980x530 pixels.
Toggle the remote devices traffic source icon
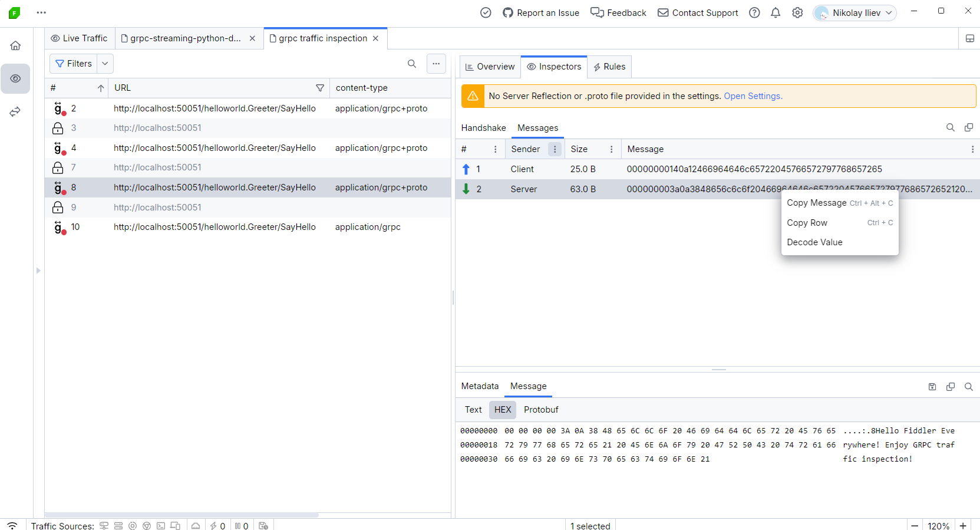click(x=175, y=525)
